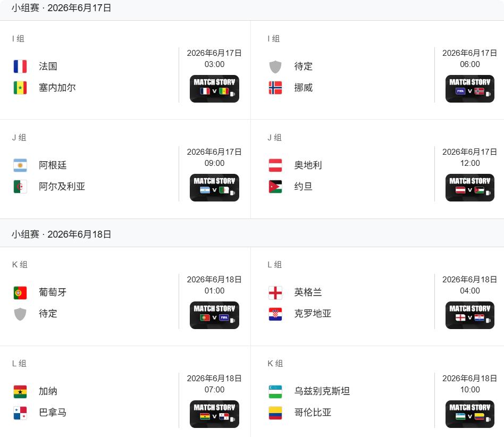This screenshot has height=437, width=504.
Task: Click the 奥地利 team name
Action: pyautogui.click(x=308, y=165)
